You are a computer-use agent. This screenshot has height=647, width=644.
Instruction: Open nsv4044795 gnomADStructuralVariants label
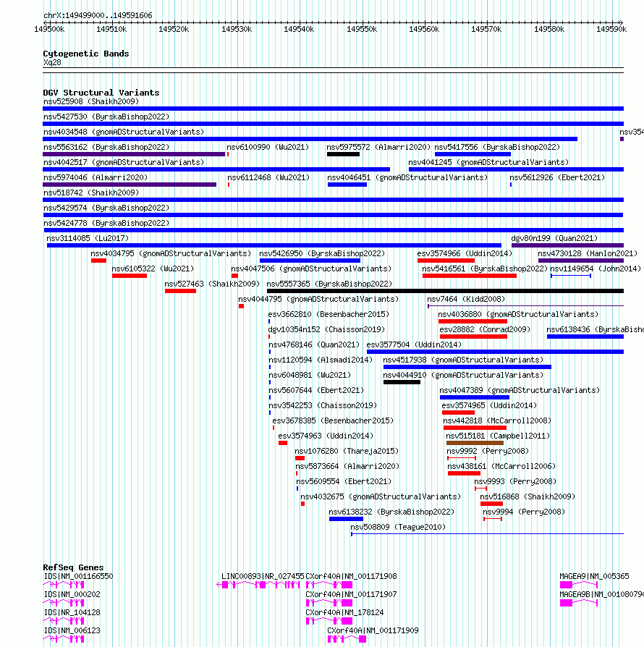318,299
